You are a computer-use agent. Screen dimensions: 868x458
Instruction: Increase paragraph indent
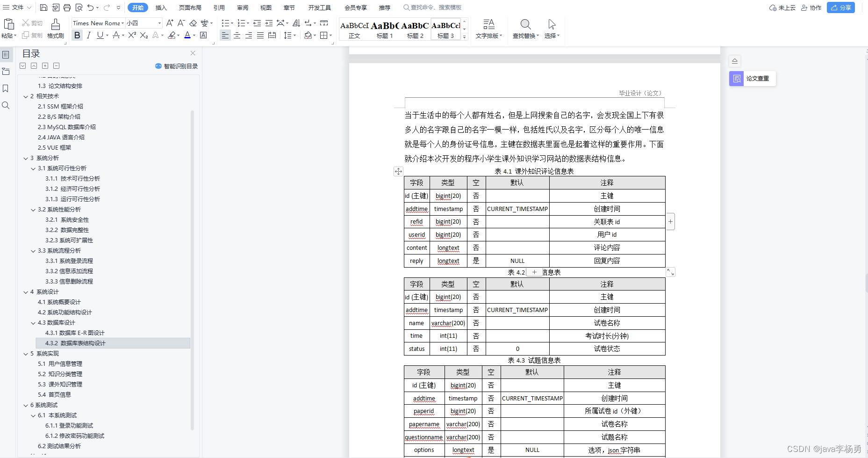tap(269, 23)
